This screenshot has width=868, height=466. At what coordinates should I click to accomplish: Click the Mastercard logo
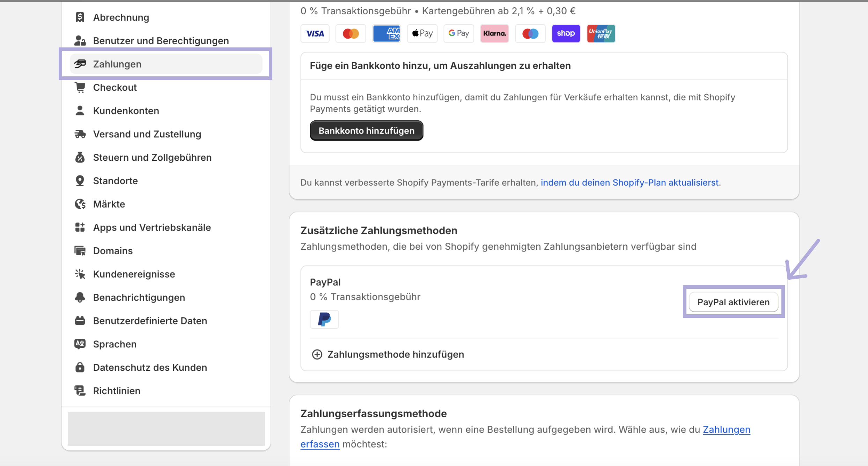(351, 33)
